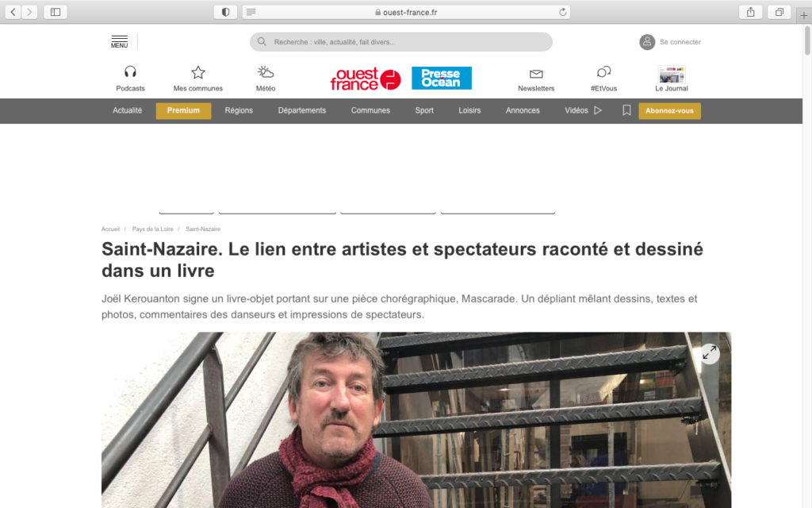Follow the Se connecter link
Image resolution: width=812 pixels, height=508 pixels.
tap(680, 42)
